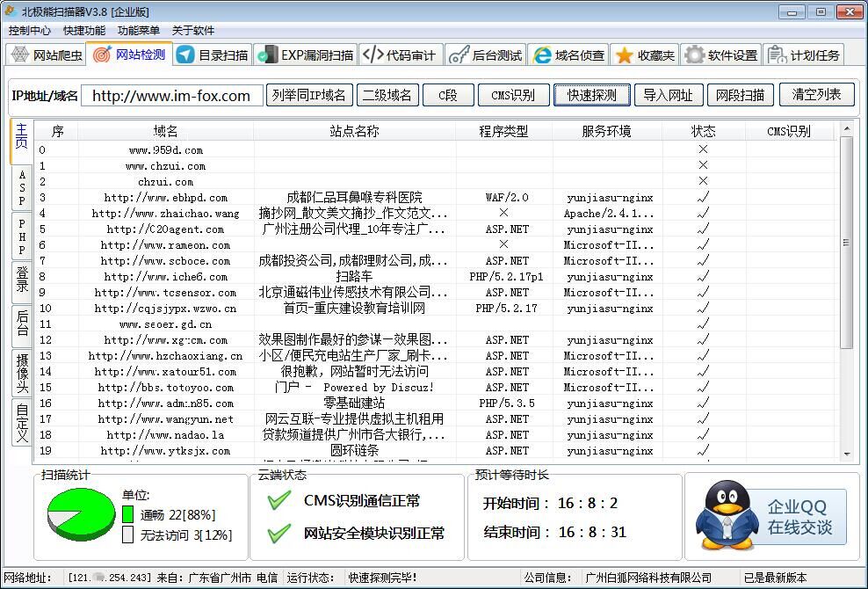Viewport: 868px width, 589px height.
Task: Click the IP地址/域名 input field
Action: click(x=171, y=95)
